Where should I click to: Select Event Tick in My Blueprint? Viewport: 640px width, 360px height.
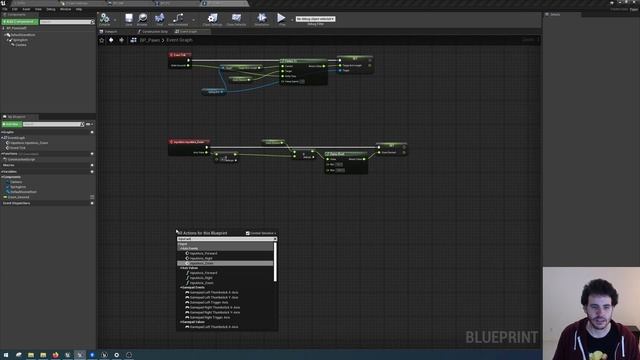point(17,148)
